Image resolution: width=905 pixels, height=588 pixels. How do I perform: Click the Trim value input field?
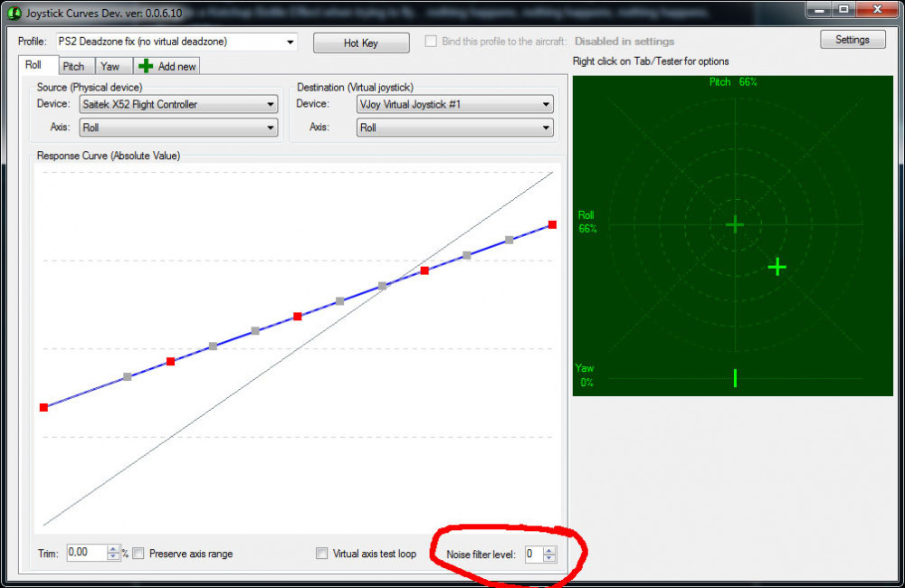point(87,552)
